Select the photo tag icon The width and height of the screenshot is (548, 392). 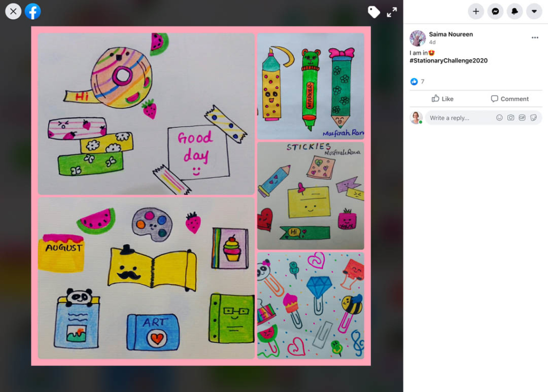374,12
